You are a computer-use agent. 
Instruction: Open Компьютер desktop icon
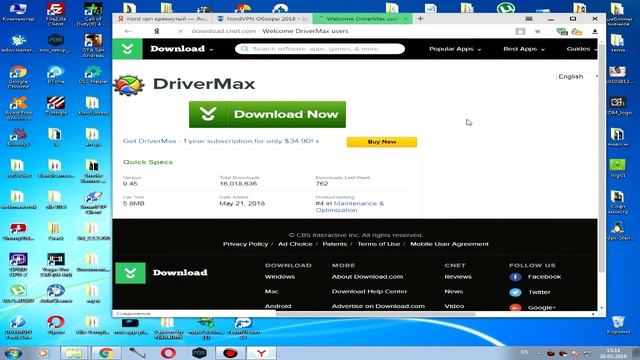18,11
